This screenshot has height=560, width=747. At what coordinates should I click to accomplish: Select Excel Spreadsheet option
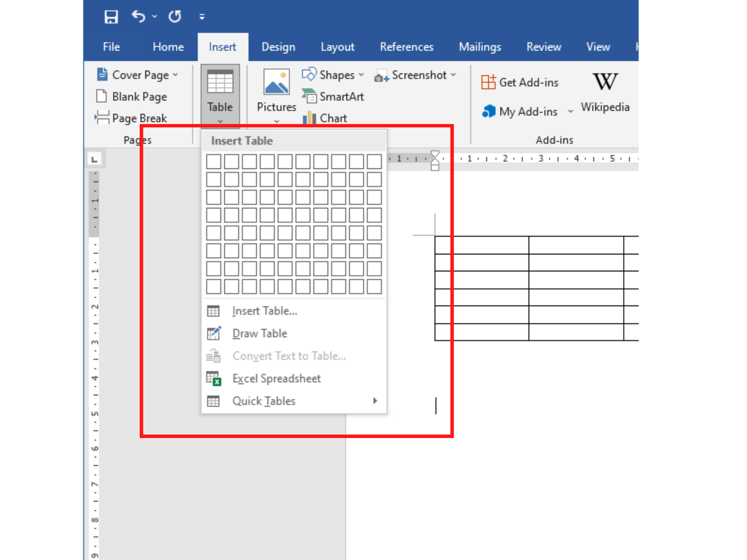point(276,378)
